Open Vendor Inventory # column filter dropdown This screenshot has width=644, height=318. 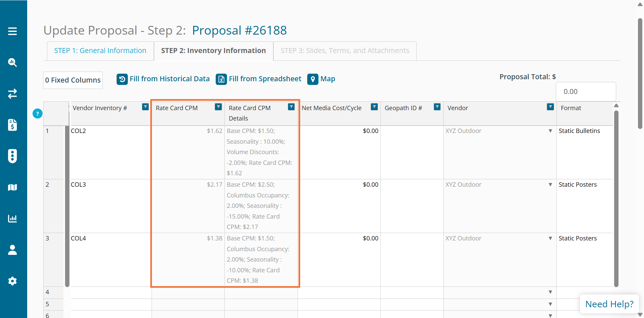point(145,107)
